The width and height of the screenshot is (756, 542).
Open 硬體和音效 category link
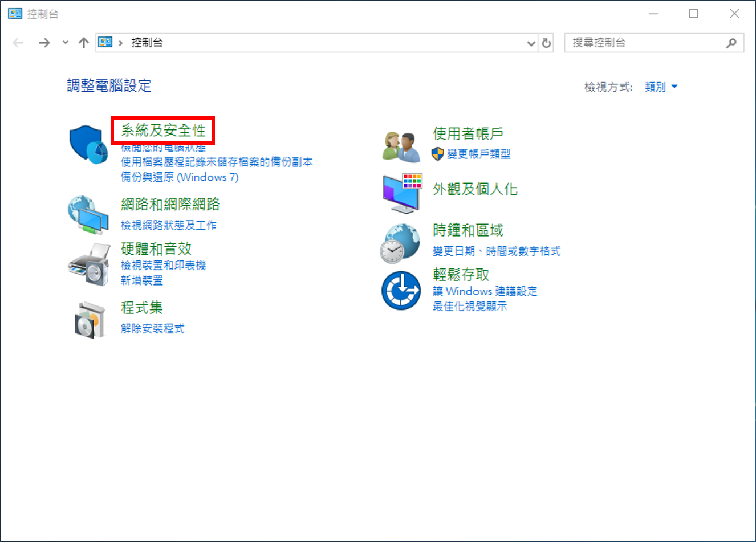(156, 248)
